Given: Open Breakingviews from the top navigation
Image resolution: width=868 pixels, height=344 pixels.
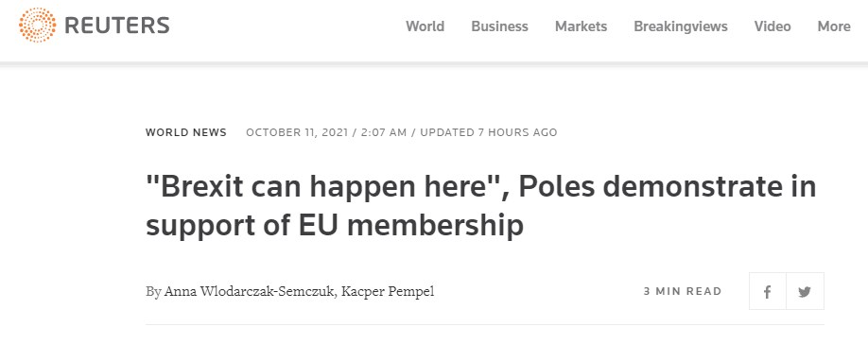Looking at the screenshot, I should click(681, 26).
